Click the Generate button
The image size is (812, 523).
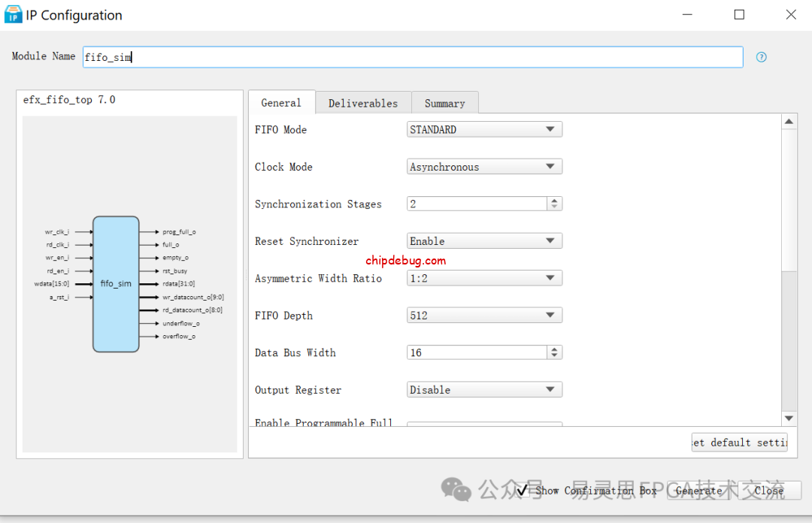tap(698, 490)
